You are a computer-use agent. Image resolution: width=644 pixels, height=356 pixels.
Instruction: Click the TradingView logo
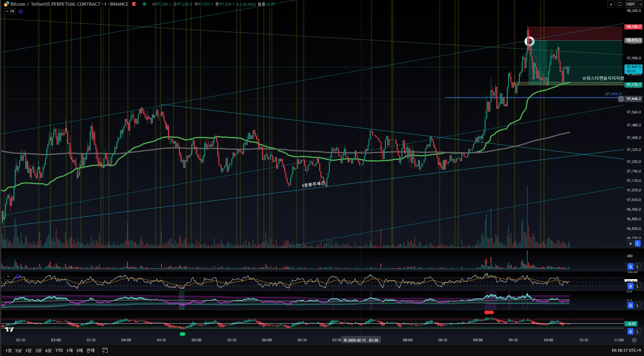pos(9,330)
